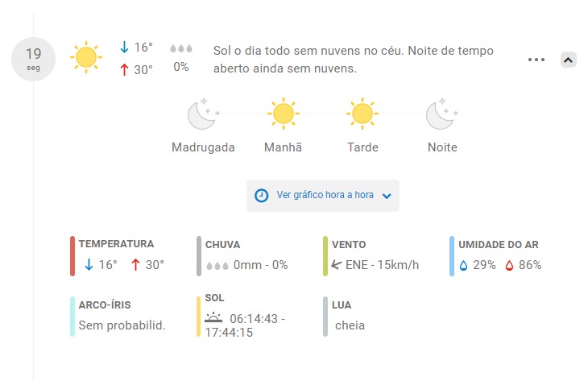Select the Tarde sun icon
This screenshot has width=588, height=381.
pos(362,114)
